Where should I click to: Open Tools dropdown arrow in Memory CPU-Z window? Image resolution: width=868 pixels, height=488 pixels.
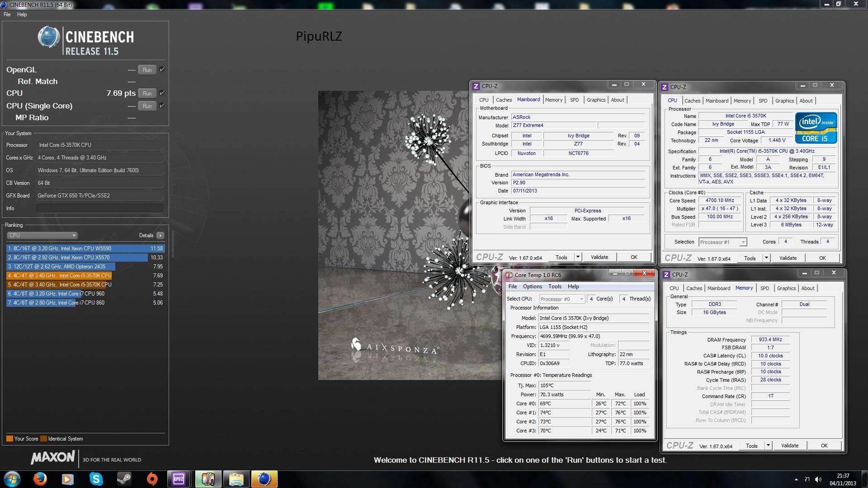[768, 446]
